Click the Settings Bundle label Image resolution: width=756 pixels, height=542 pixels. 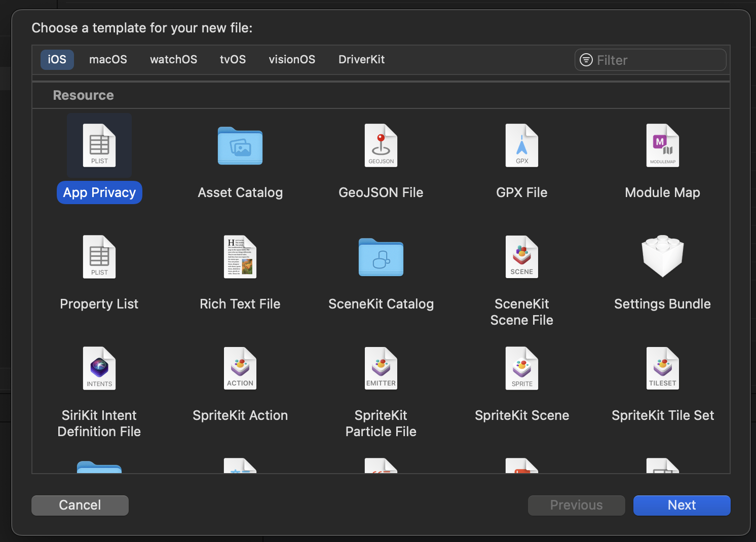click(x=663, y=304)
